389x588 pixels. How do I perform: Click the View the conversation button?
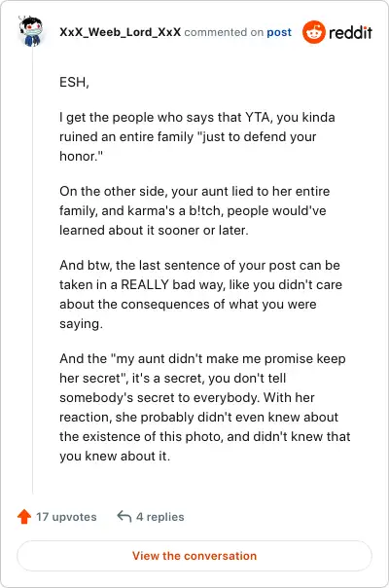pos(194,556)
